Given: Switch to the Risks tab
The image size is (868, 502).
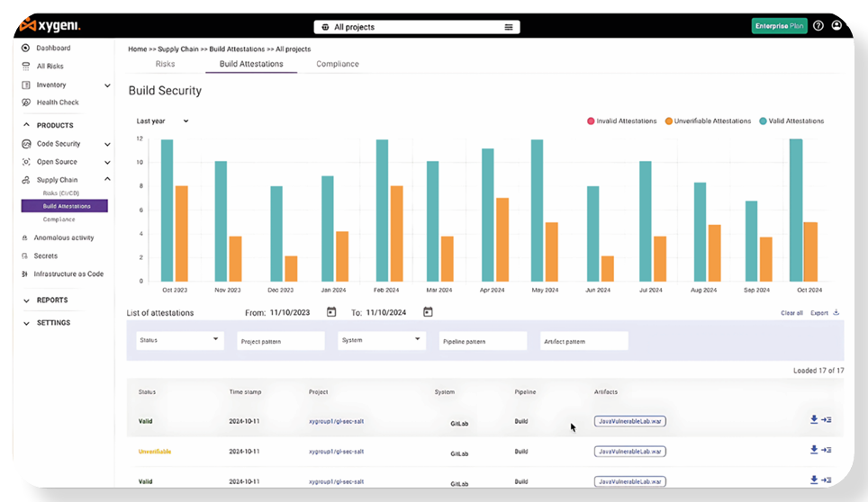Looking at the screenshot, I should pos(166,64).
